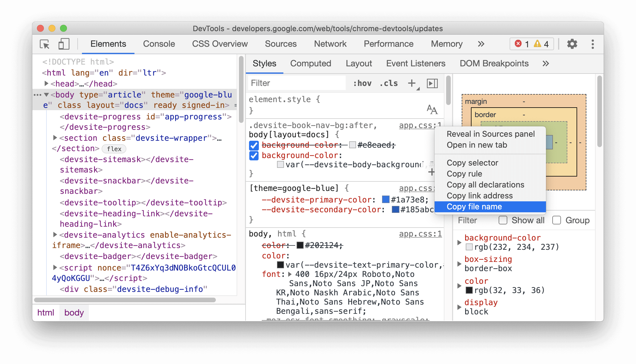The width and height of the screenshot is (636, 364).
Task: Enable the Show all checkbox in Computed panel
Action: (503, 221)
